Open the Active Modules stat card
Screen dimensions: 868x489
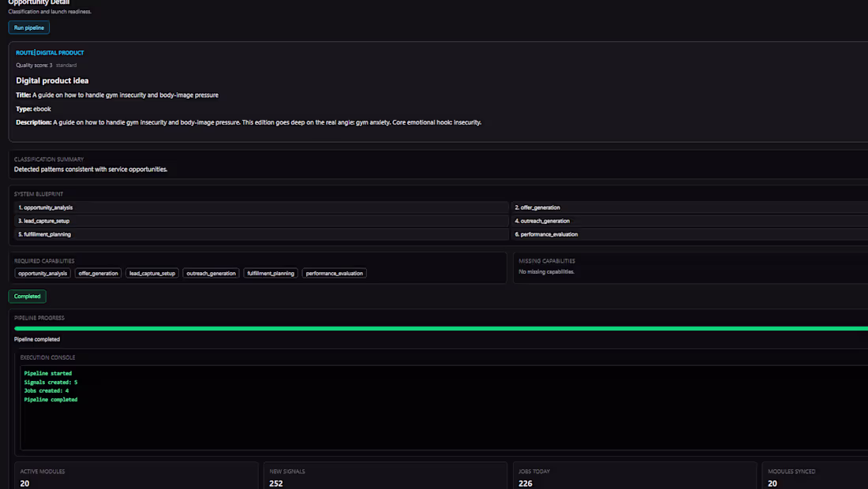click(x=137, y=476)
